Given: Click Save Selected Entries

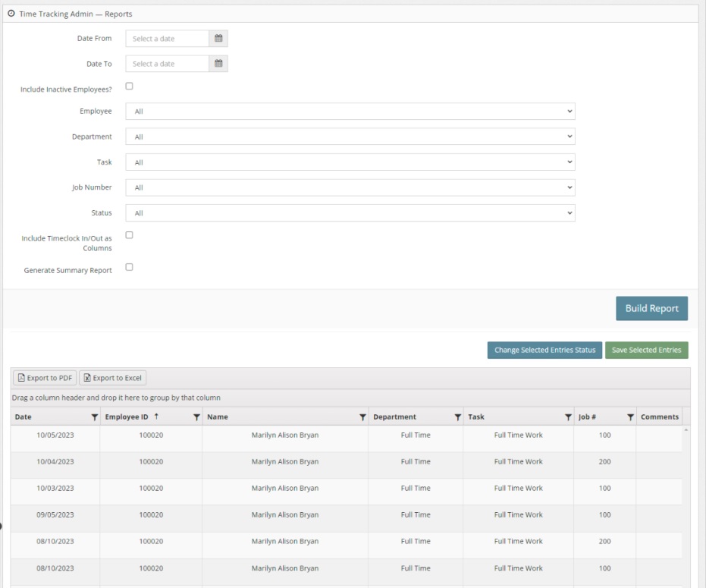Looking at the screenshot, I should pyautogui.click(x=647, y=351).
